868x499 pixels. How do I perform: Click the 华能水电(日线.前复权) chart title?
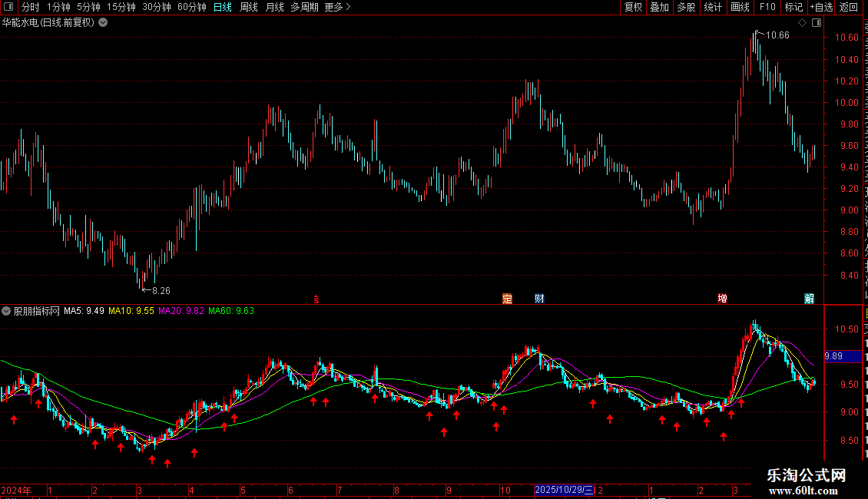(48, 23)
